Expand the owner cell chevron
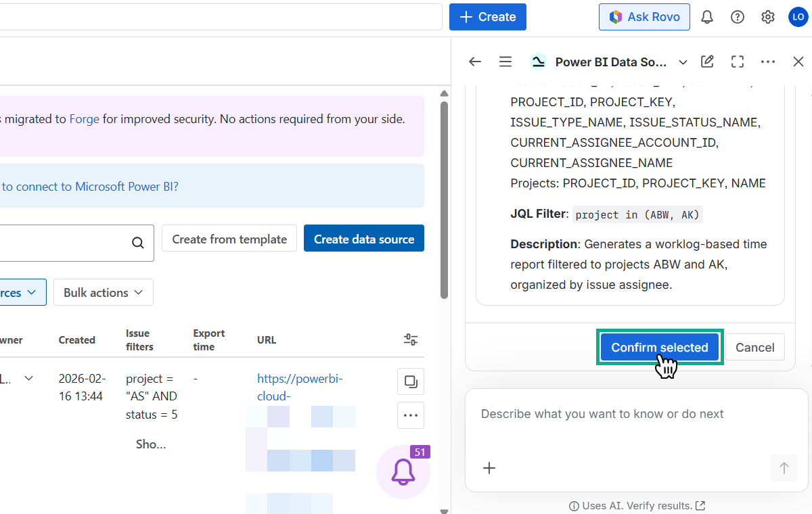Viewport: 812px width, 514px height. pos(29,378)
